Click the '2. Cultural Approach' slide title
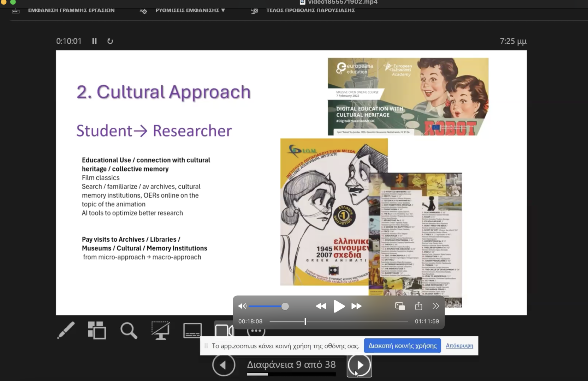 coord(164,92)
